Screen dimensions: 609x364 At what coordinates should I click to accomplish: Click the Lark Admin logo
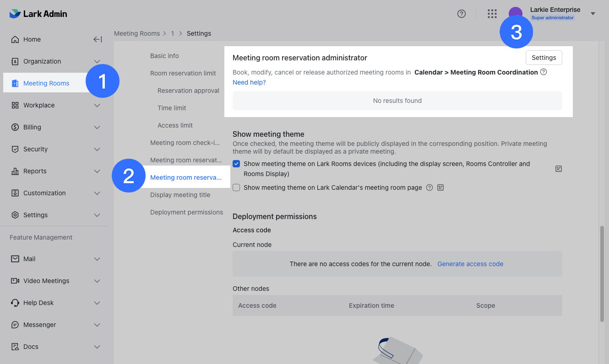click(x=38, y=14)
